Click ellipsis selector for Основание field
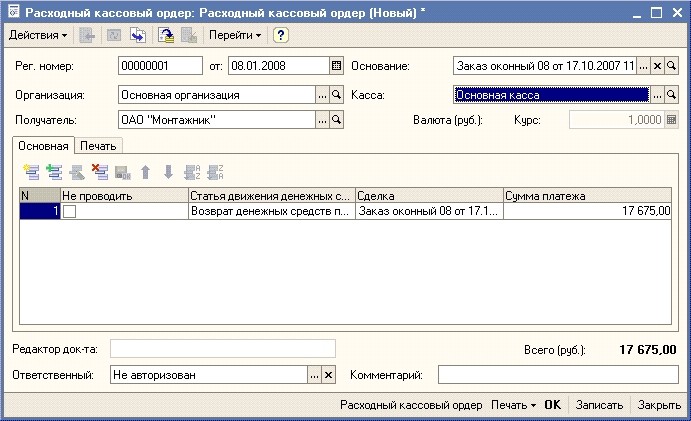This screenshot has height=421, width=691. [643, 66]
